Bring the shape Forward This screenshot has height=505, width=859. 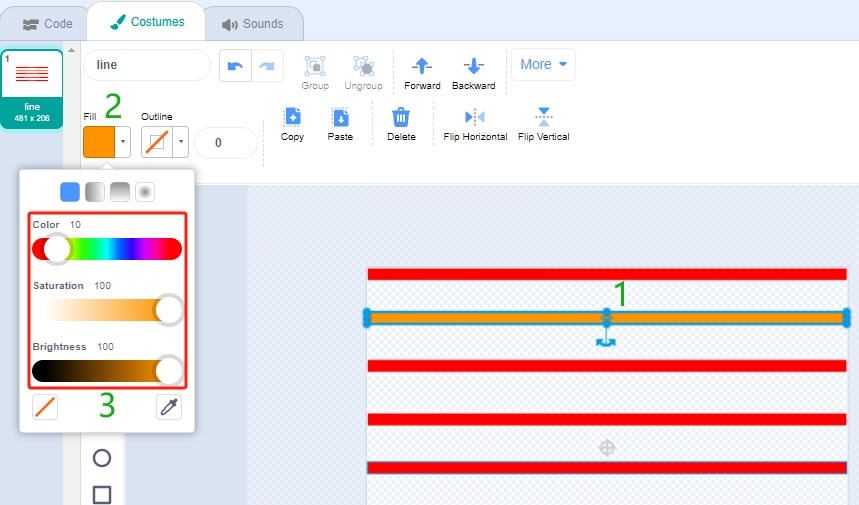422,73
